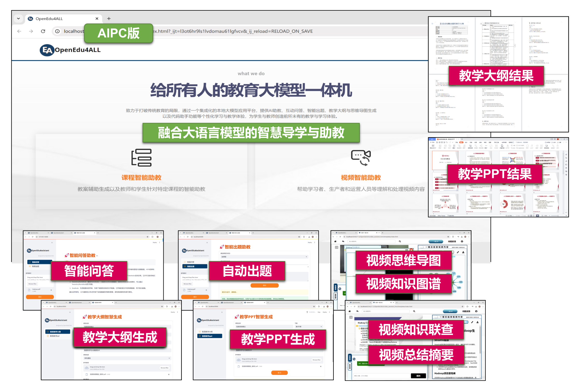The image size is (577, 392).
Task: Click the 视频智能助教 video chat icon
Action: tap(361, 157)
